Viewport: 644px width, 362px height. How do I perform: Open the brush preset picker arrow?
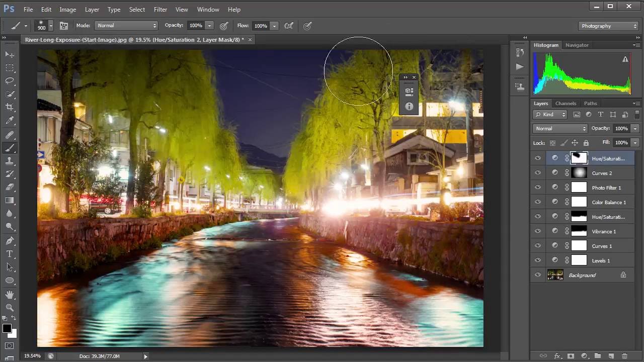(50, 26)
